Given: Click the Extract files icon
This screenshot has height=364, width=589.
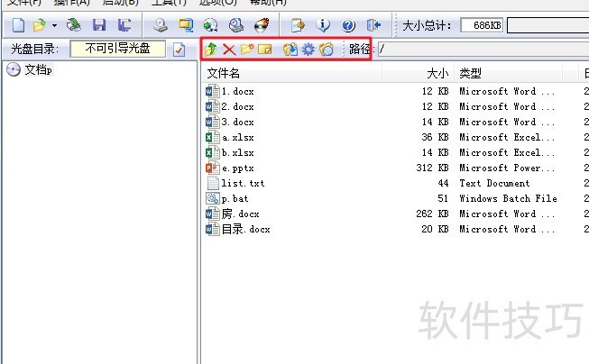Looking at the screenshot, I should [290, 50].
